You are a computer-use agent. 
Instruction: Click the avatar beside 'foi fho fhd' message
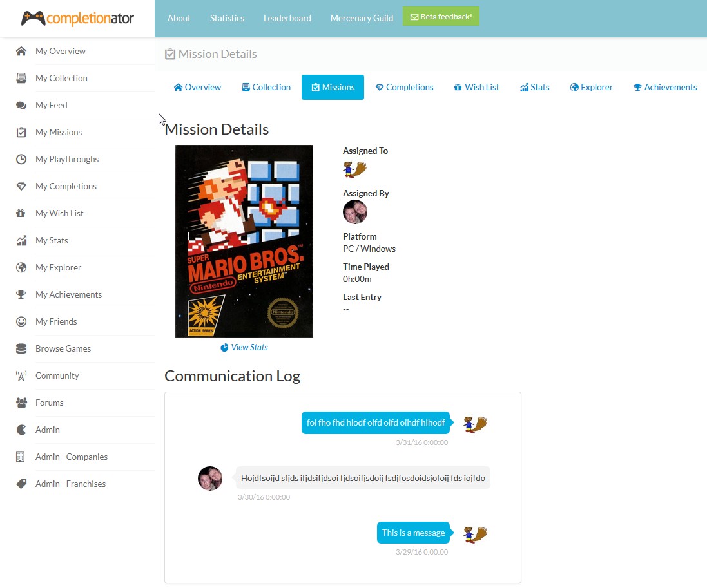click(475, 424)
